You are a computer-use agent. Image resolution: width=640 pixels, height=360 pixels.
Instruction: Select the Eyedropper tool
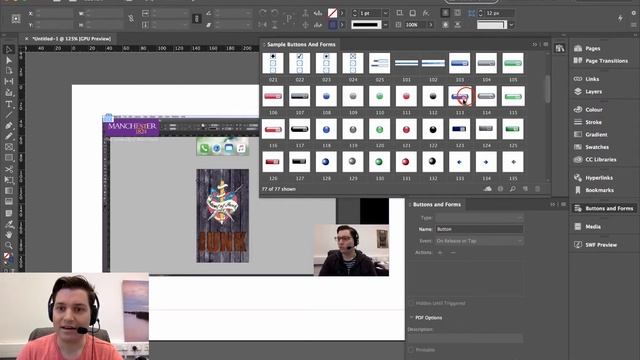click(x=9, y=224)
